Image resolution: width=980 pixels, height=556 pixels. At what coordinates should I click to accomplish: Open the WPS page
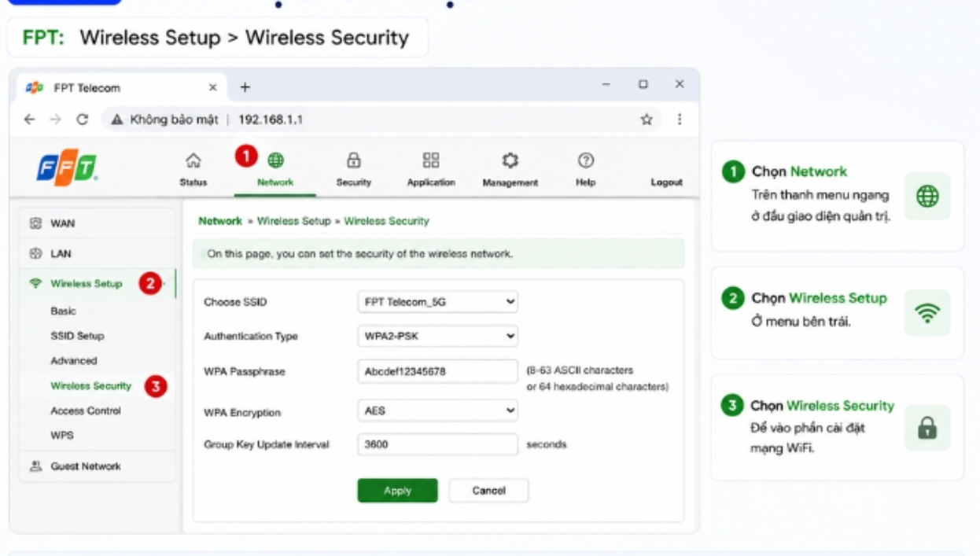(x=62, y=435)
